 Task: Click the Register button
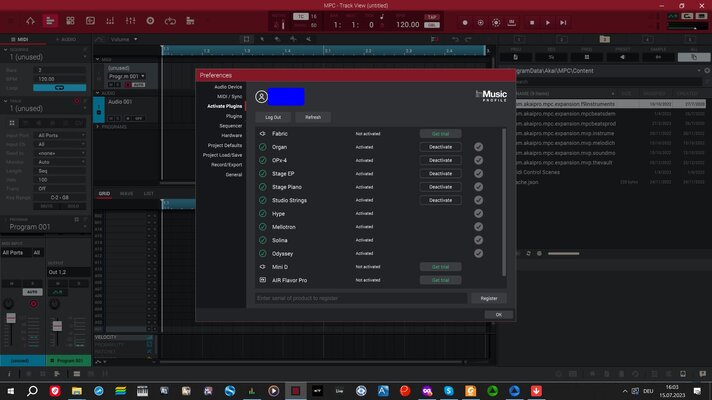489,298
